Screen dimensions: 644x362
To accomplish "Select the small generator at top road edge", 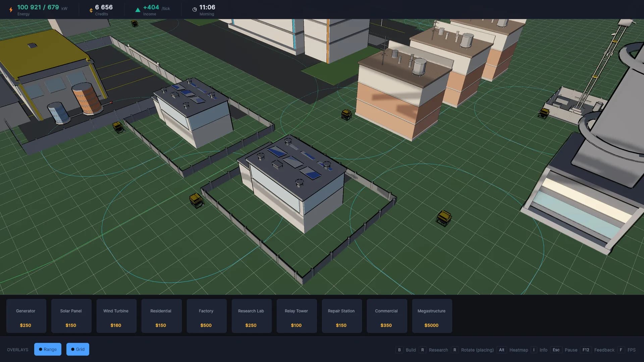I will pyautogui.click(x=135, y=23).
